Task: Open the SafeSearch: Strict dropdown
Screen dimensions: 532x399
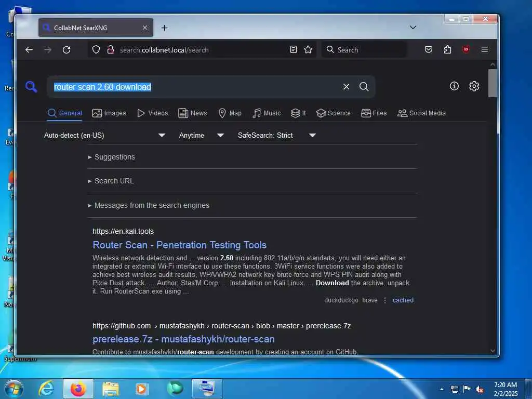Action: (277, 136)
